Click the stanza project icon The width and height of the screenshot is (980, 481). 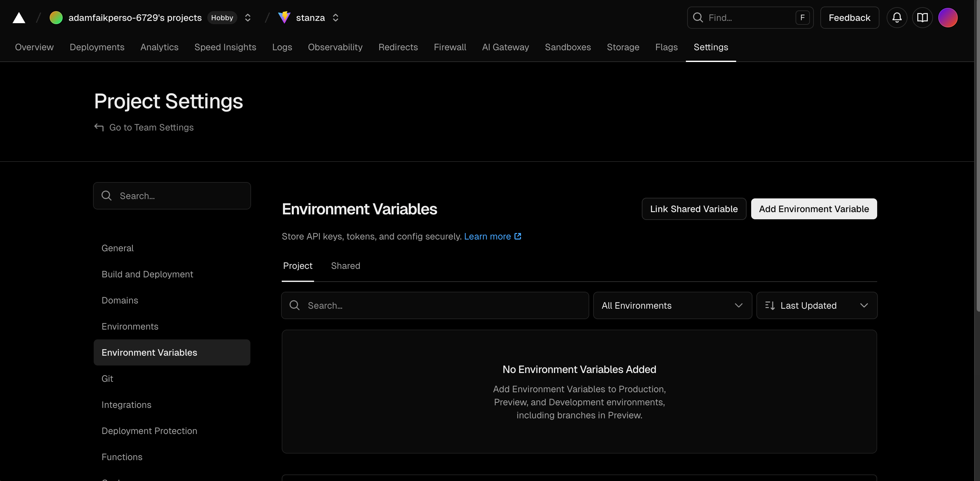pos(284,18)
